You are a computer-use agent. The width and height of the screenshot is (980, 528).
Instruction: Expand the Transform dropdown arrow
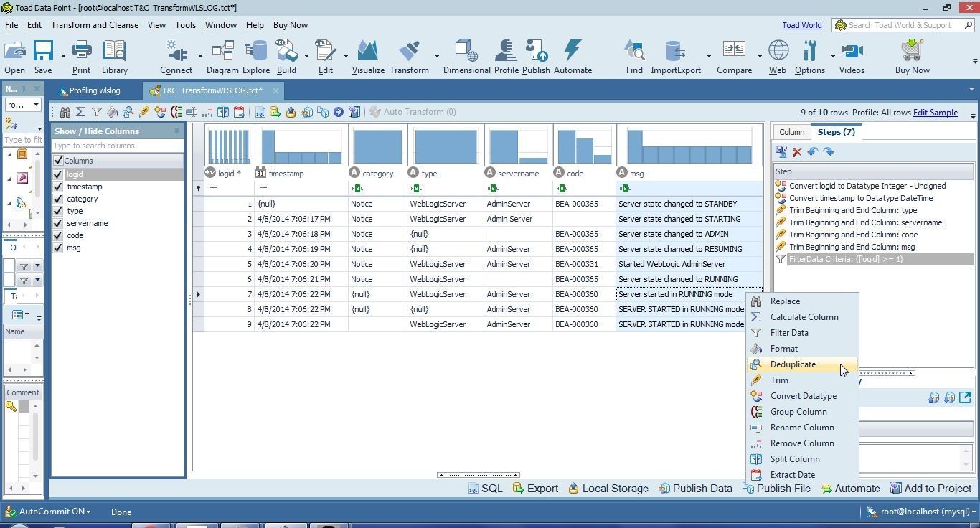point(437,56)
